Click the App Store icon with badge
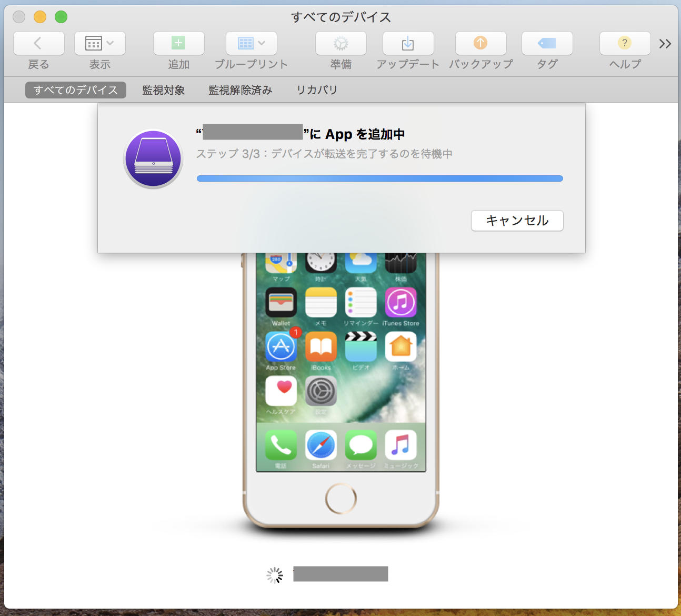This screenshot has height=616, width=681. tap(281, 346)
